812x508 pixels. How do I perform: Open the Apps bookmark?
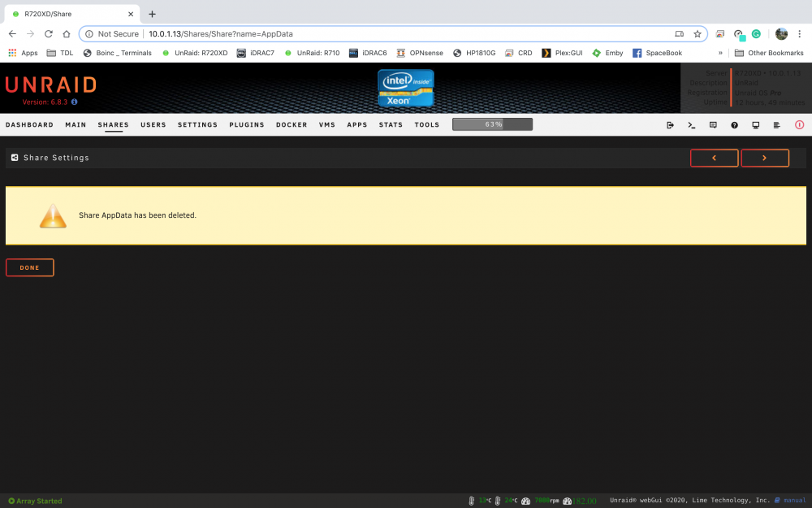click(24, 53)
